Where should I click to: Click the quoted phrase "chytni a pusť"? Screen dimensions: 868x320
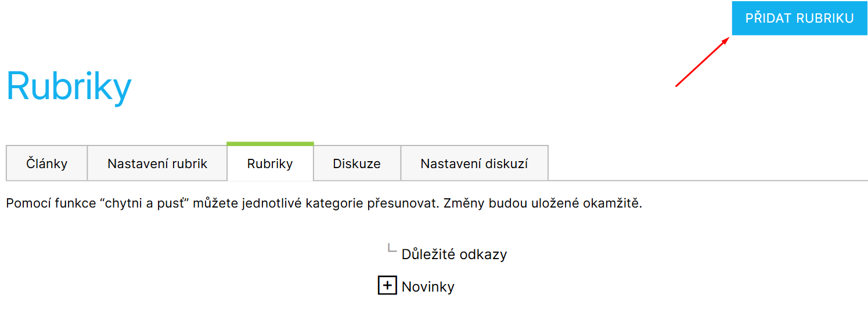pyautogui.click(x=147, y=204)
